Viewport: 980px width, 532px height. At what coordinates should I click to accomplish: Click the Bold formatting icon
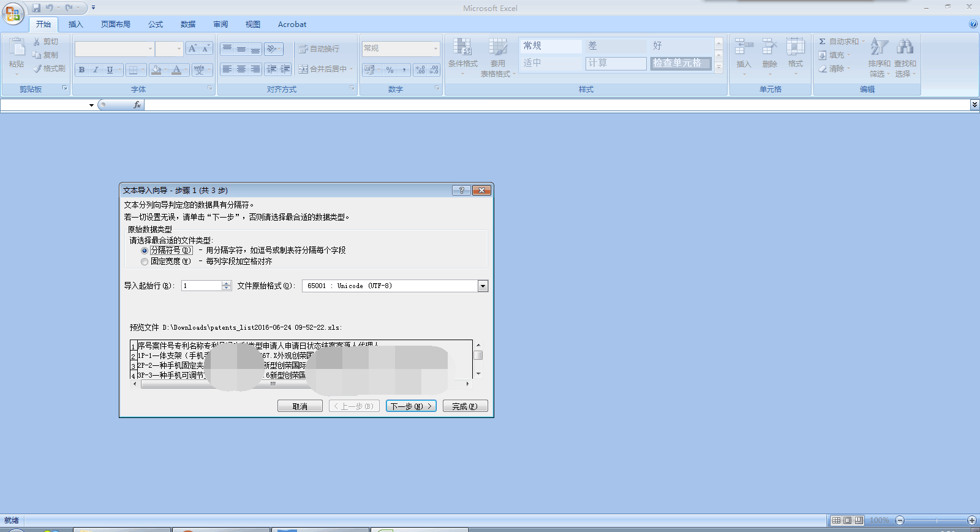click(81, 70)
